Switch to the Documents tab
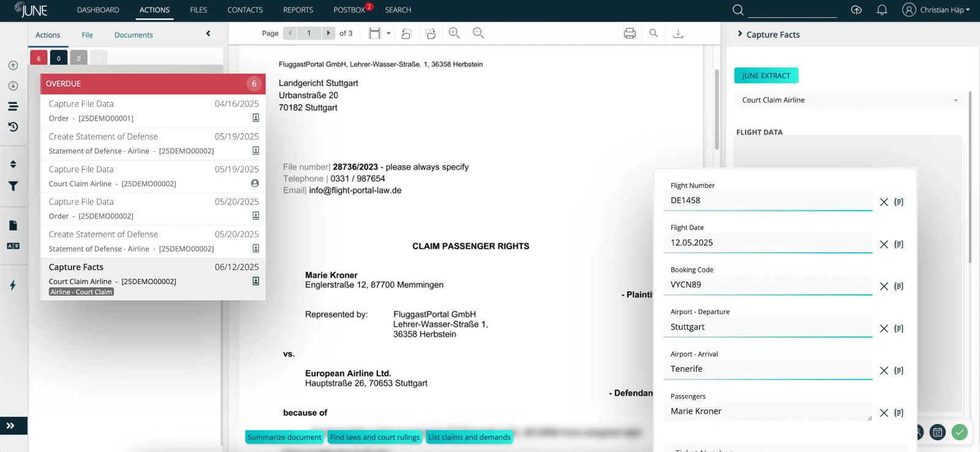 (134, 35)
